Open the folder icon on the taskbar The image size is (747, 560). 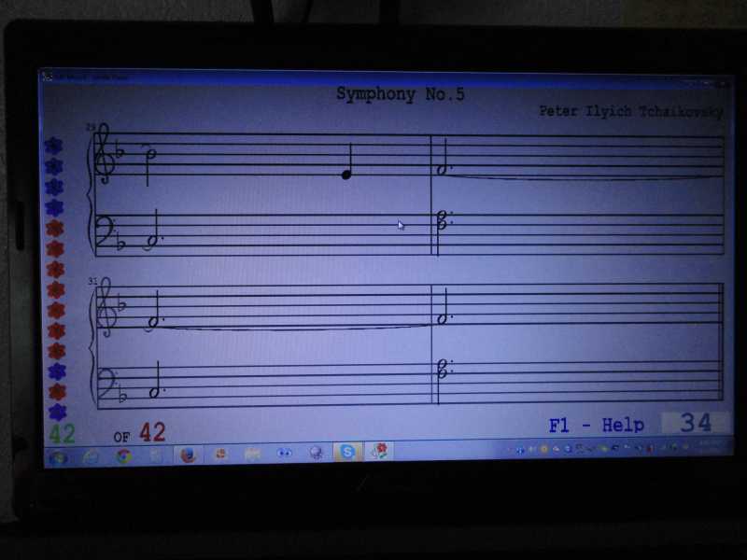251,454
